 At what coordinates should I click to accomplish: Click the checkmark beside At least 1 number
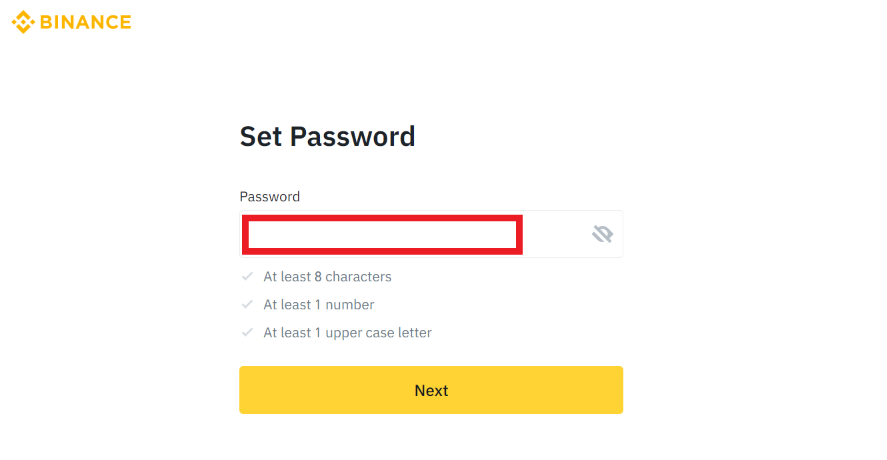247,304
